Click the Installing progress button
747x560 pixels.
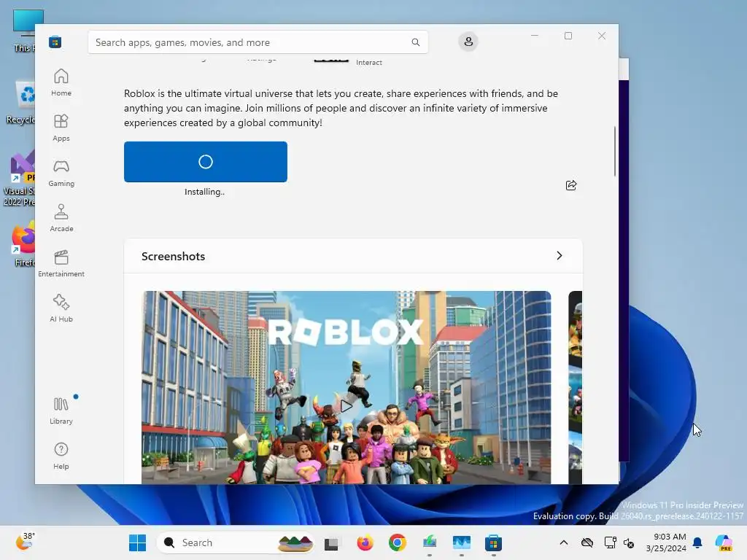[x=205, y=161]
